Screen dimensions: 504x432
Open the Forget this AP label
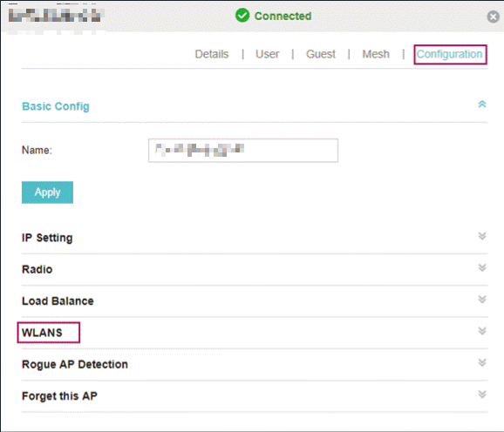coord(59,396)
